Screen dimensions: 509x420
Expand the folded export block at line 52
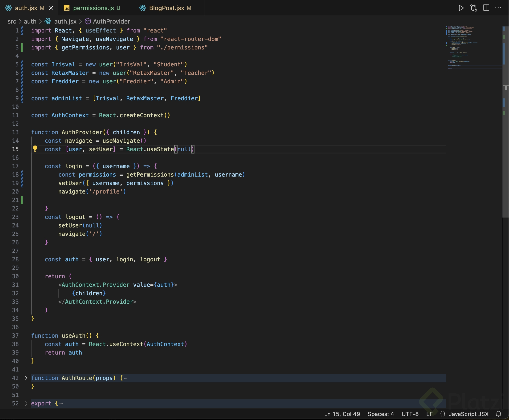click(x=26, y=403)
